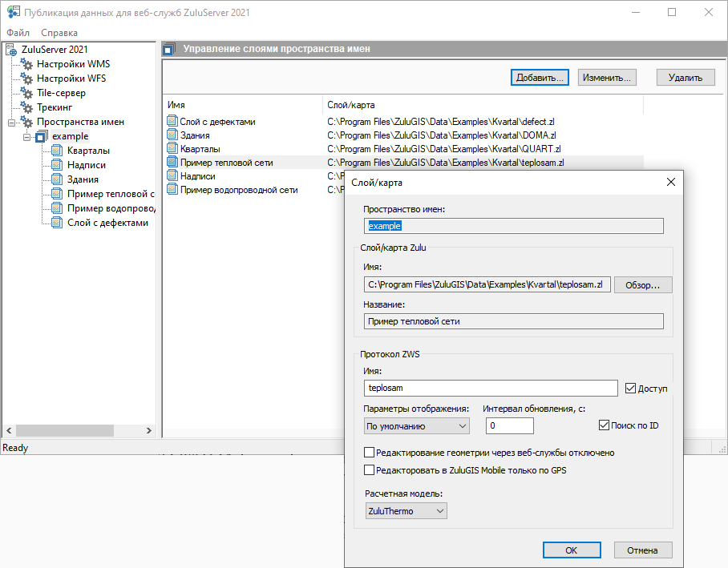Image resolution: width=728 pixels, height=568 pixels.
Task: Click the ZuluServer 2021 root node icon
Action: [x=11, y=50]
